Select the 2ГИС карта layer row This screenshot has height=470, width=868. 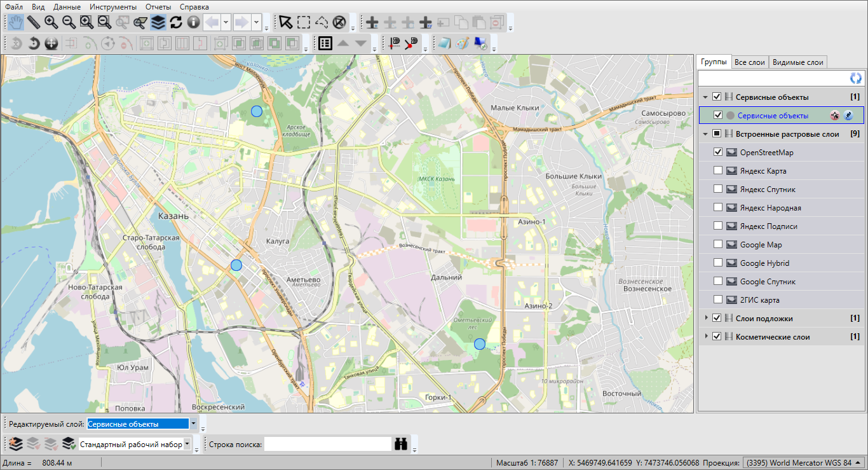click(759, 300)
